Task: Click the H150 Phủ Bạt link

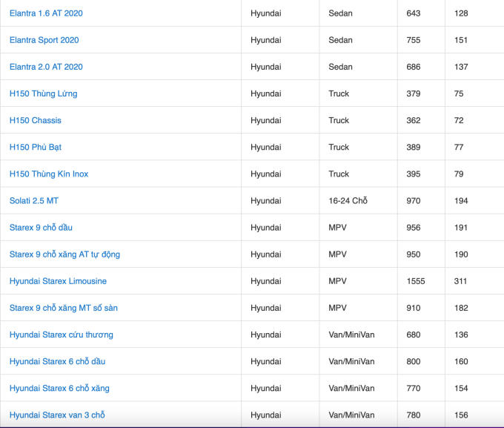Action: coord(36,147)
